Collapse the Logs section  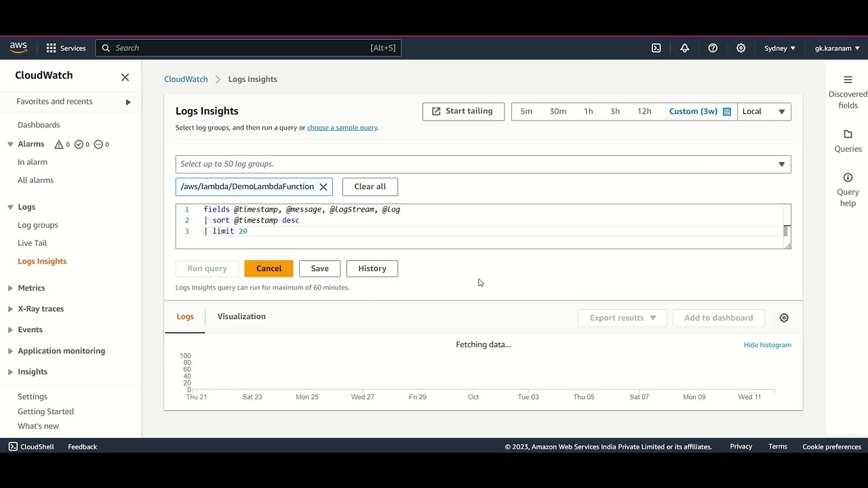(10, 207)
